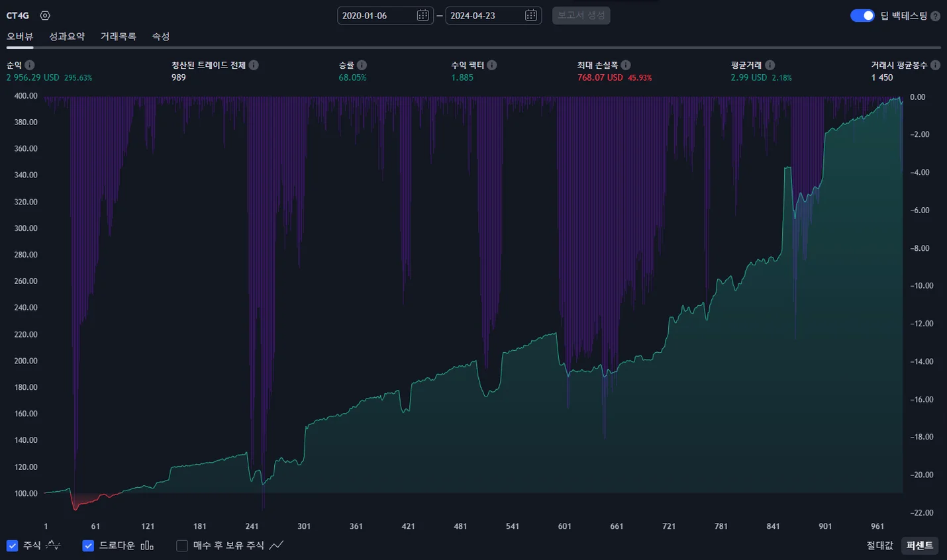Open the 거래목록 tab
The image size is (947, 560).
[118, 36]
